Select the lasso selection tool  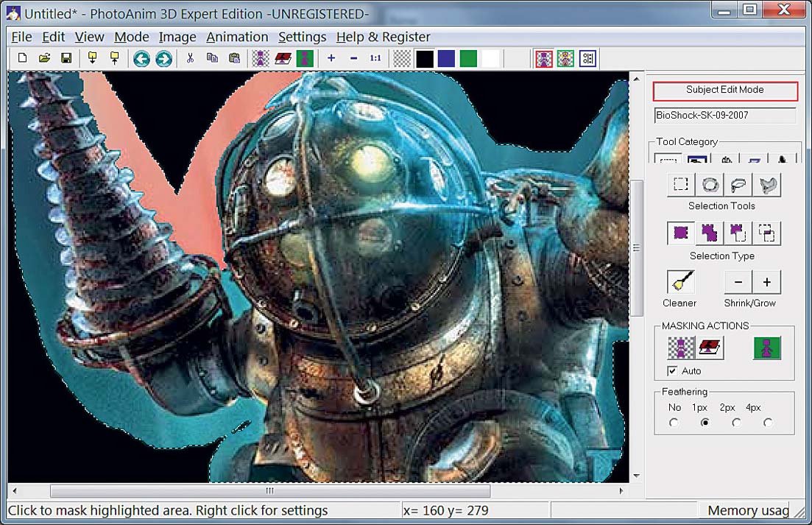coord(739,184)
